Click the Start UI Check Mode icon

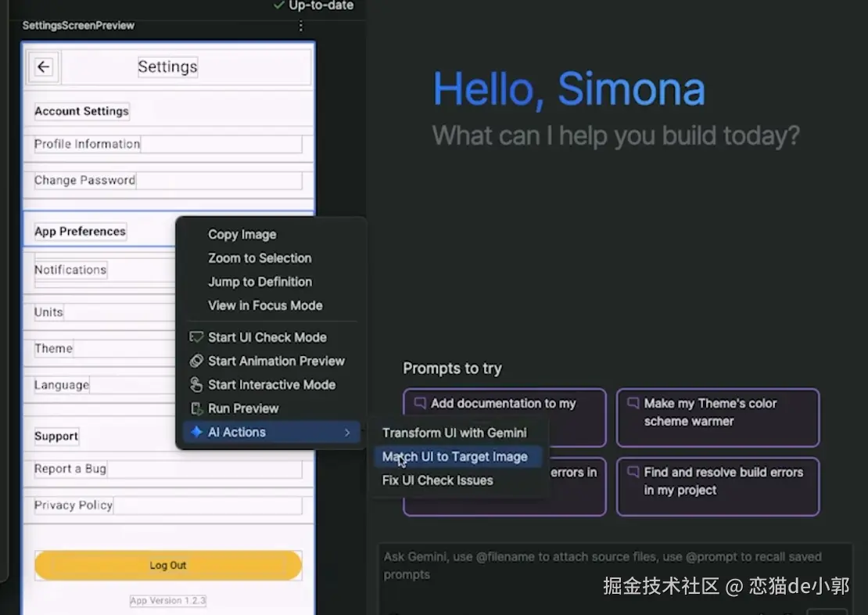coord(196,337)
